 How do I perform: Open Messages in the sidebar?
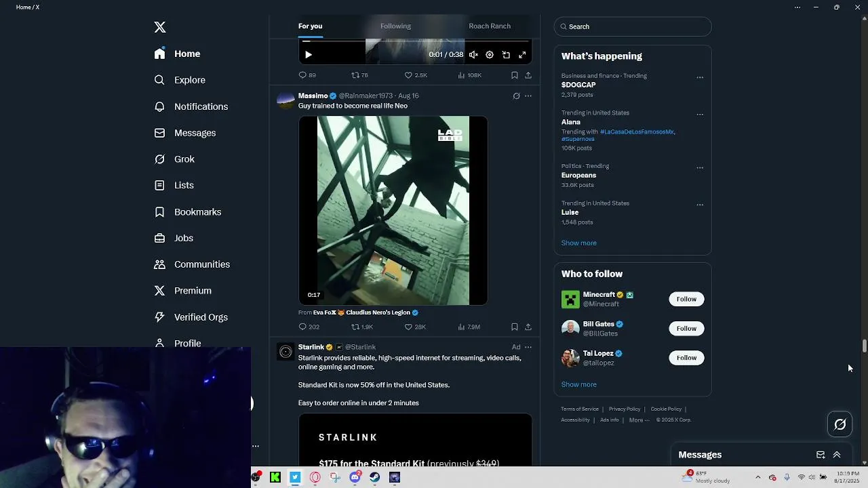pos(184,133)
